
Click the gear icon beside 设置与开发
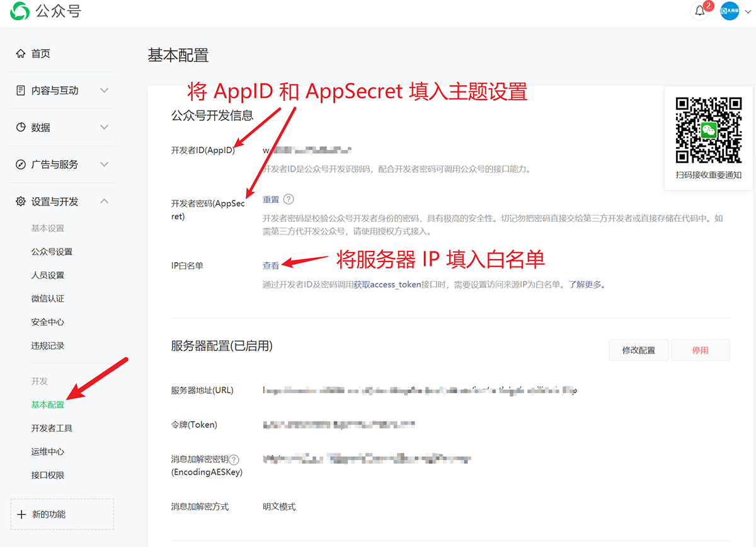[21, 202]
